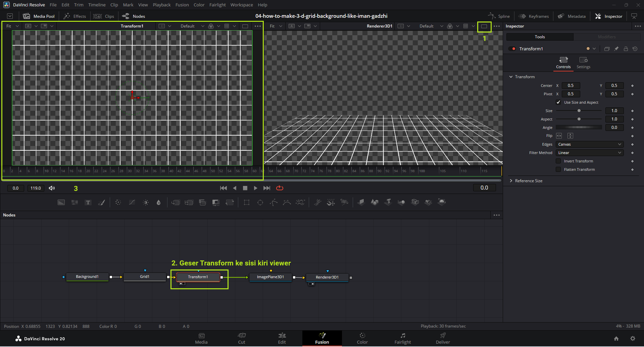Click the pin icon for Transform1 in Inspector
Viewport: 644px width, 347px height.
pyautogui.click(x=616, y=49)
